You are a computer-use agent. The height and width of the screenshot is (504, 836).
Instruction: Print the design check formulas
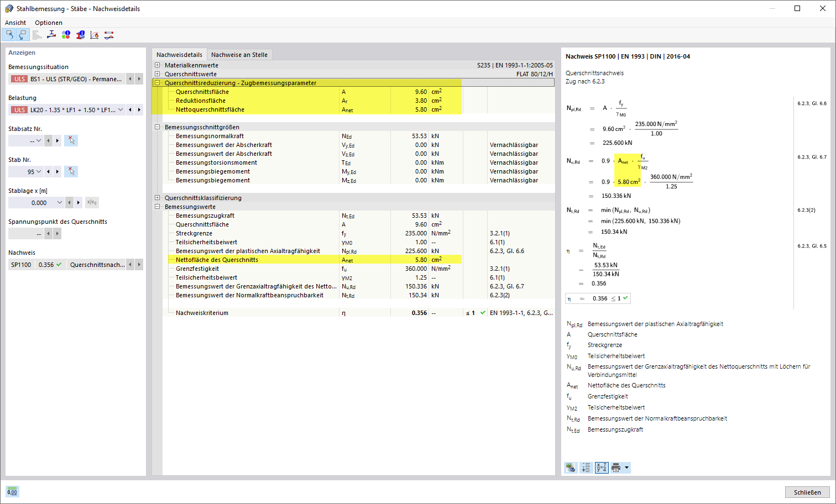click(616, 468)
